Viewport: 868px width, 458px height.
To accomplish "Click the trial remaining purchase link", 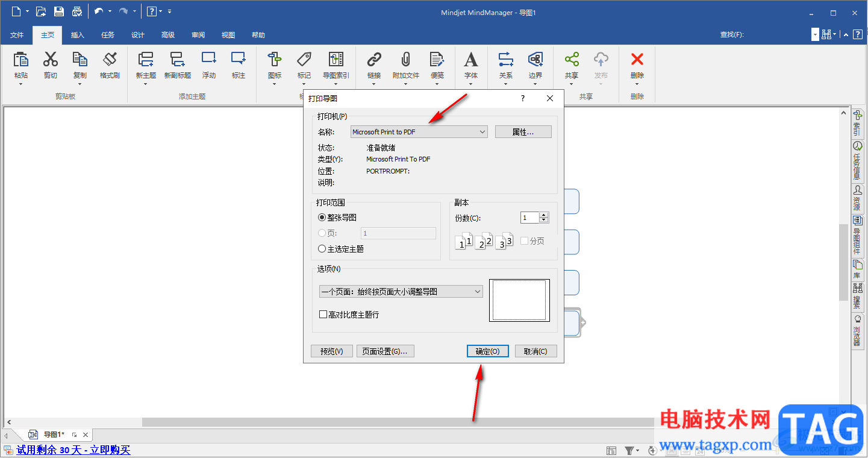I will tap(73, 450).
